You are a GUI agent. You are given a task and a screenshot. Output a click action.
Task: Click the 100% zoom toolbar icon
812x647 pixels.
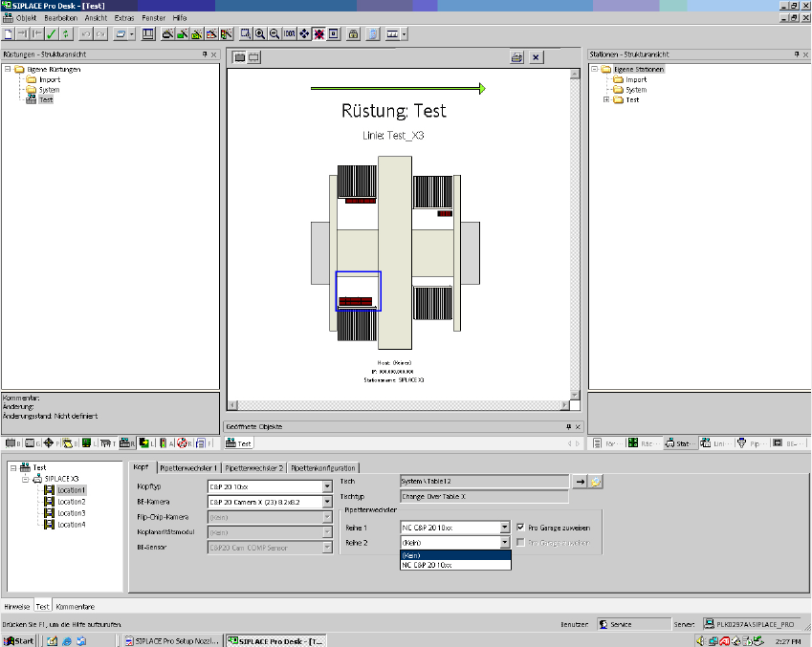(289, 34)
